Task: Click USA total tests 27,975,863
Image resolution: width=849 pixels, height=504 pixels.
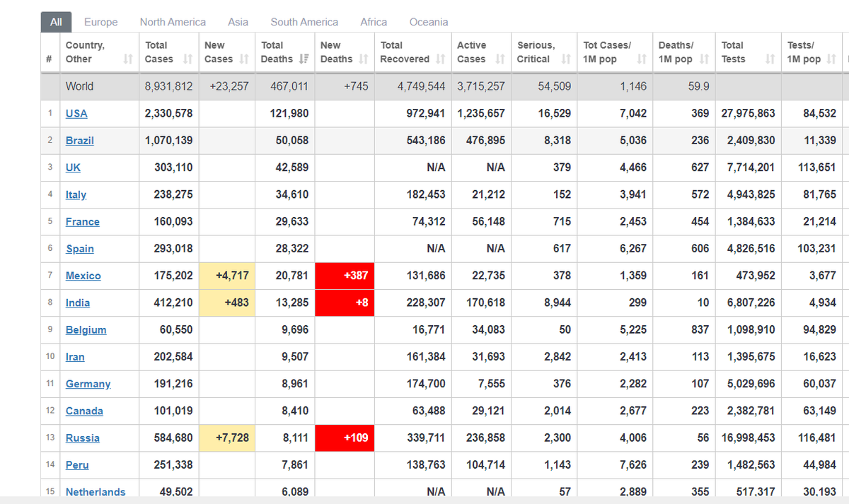Action: point(748,114)
